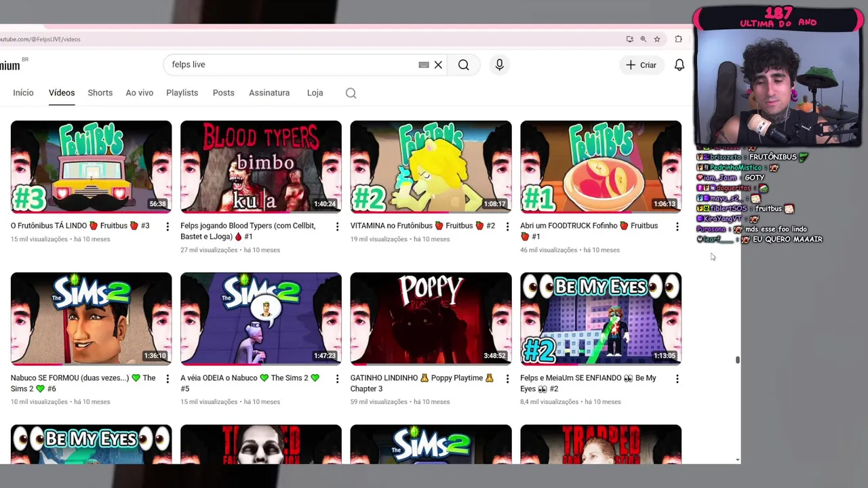Click browser zoom icon in address bar
The height and width of the screenshot is (488, 868).
(x=643, y=39)
